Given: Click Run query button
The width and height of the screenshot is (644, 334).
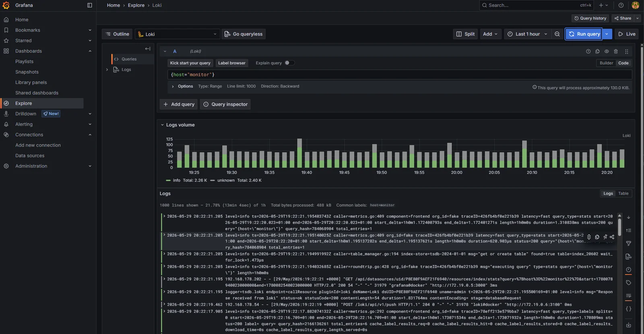Looking at the screenshot, I should tap(584, 34).
